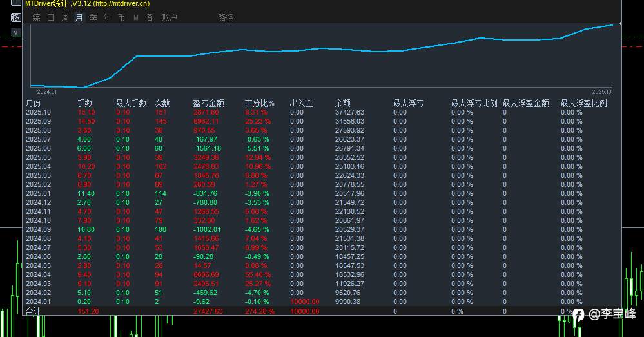Click the 2024.12 month cell

38,202
